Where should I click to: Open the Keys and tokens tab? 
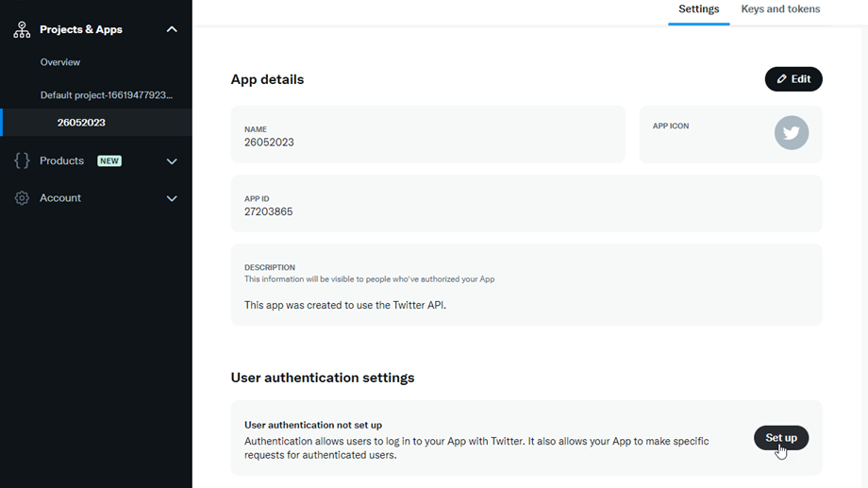click(780, 9)
